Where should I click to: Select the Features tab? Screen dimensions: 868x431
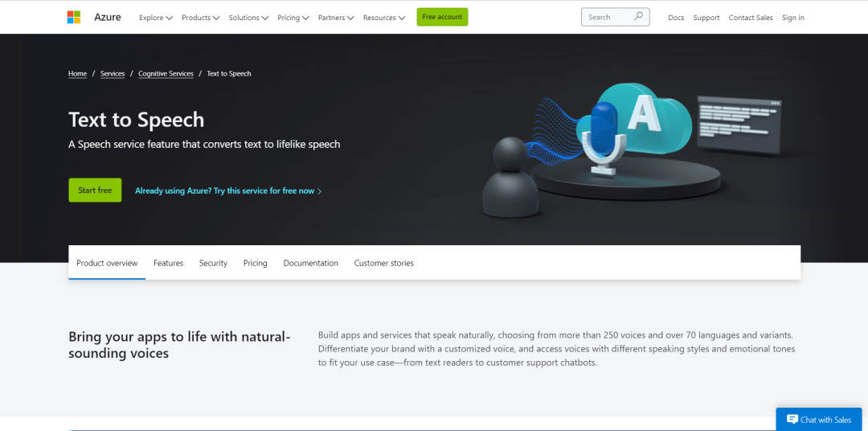click(x=168, y=263)
